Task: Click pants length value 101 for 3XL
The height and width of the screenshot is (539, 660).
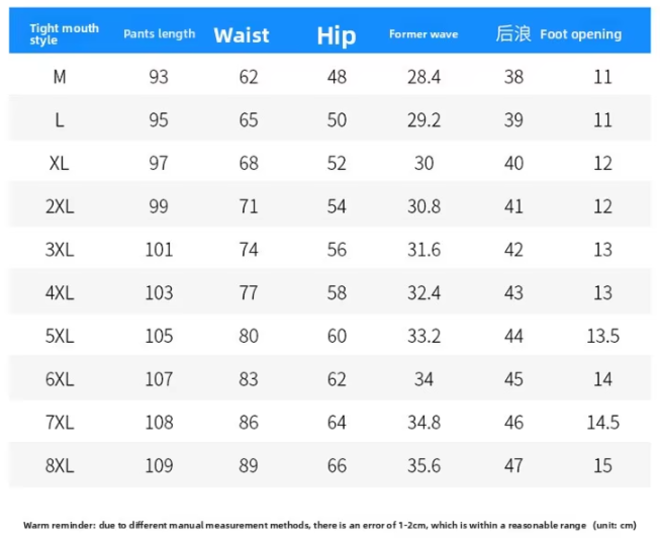Action: click(x=159, y=250)
